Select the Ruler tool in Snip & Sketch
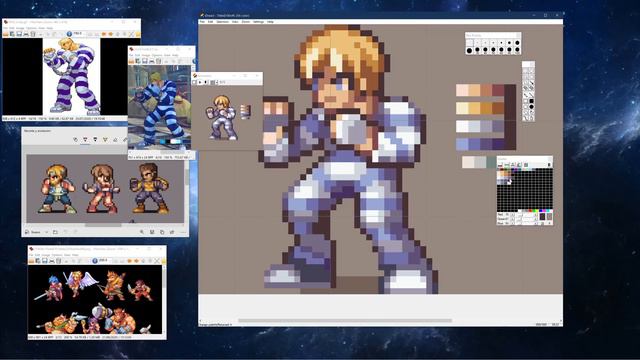This screenshot has height=360, width=640. click(125, 140)
